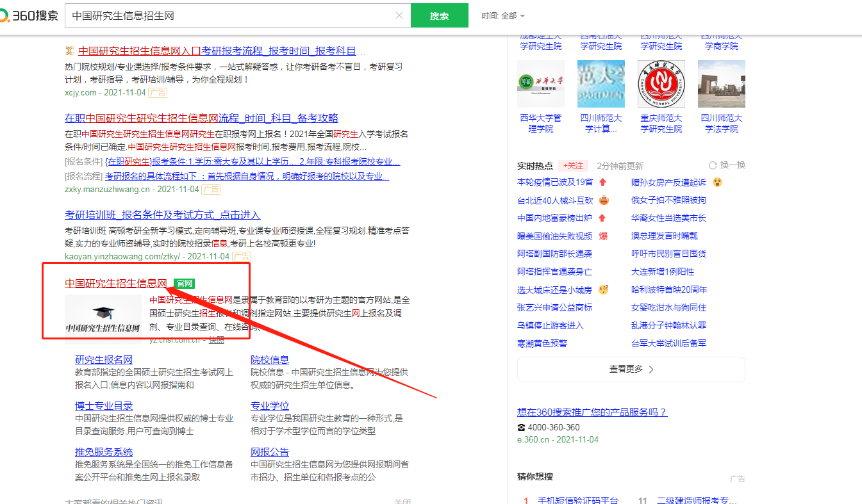Open hot topic 本轮疫情已波及19省
862x504 pixels.
[555, 183]
